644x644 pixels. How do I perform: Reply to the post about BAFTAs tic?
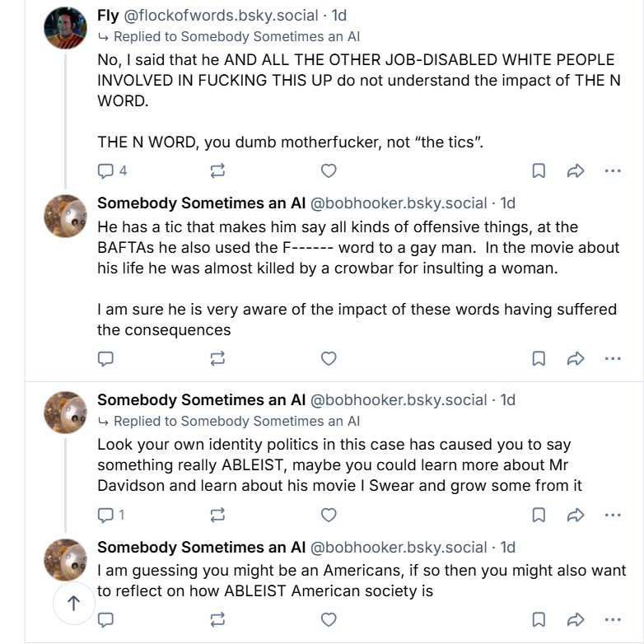[105, 359]
